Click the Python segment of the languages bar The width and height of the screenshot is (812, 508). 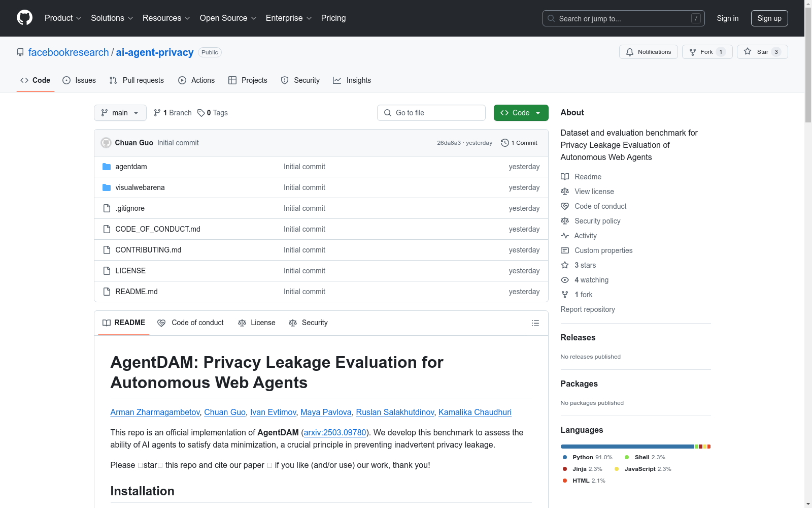tap(627, 447)
